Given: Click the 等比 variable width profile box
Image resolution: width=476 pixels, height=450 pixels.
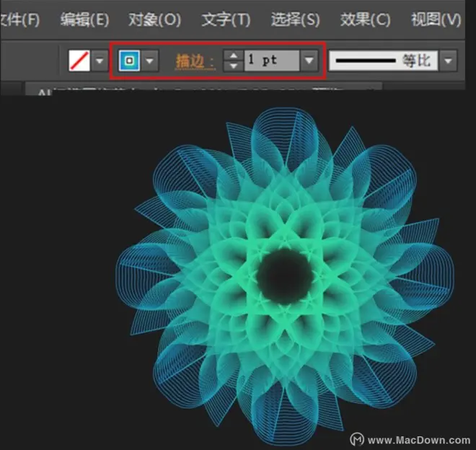Looking at the screenshot, I should click(384, 61).
